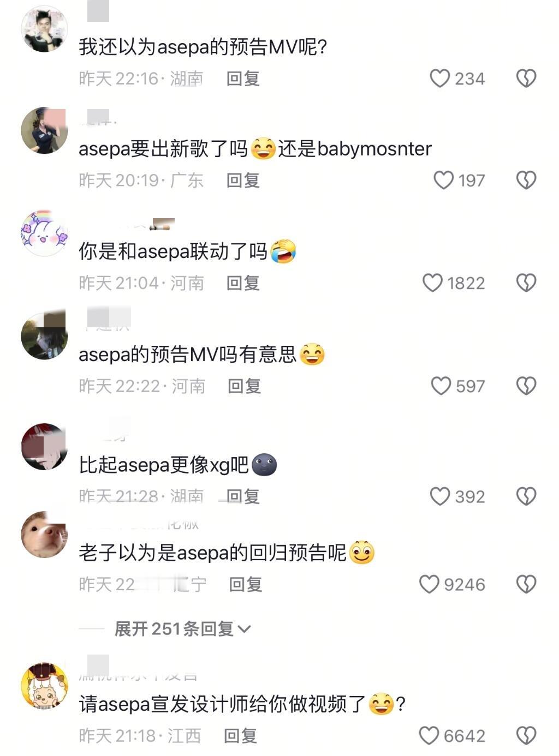The width and height of the screenshot is (559, 756).
Task: Reply to the Jiangxi 21:18 comment
Action: tap(240, 735)
